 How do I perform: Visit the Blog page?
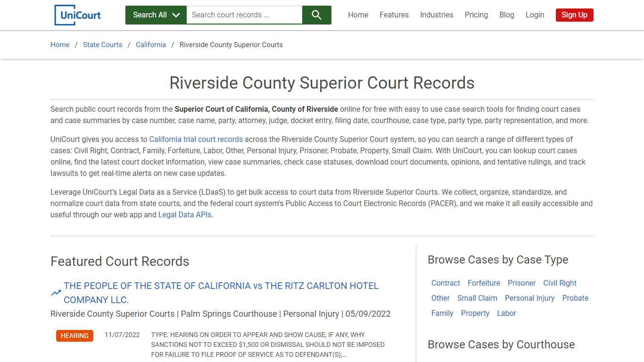coord(507,15)
